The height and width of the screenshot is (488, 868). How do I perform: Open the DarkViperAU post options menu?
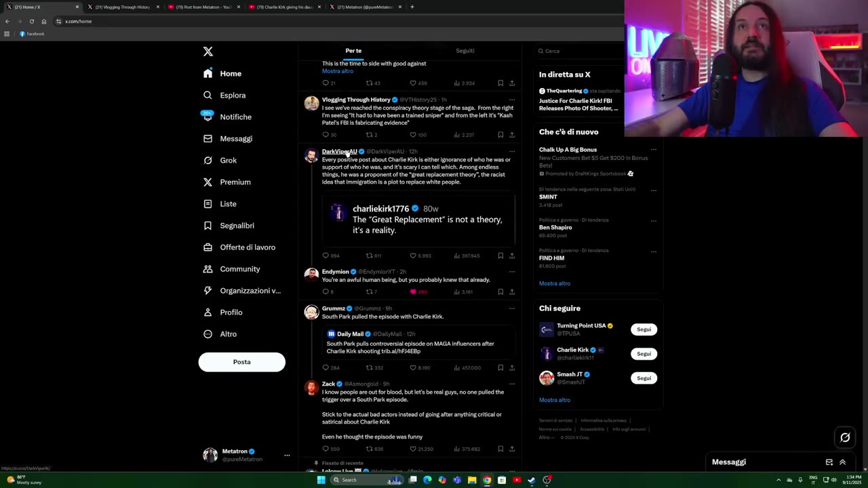click(x=512, y=151)
